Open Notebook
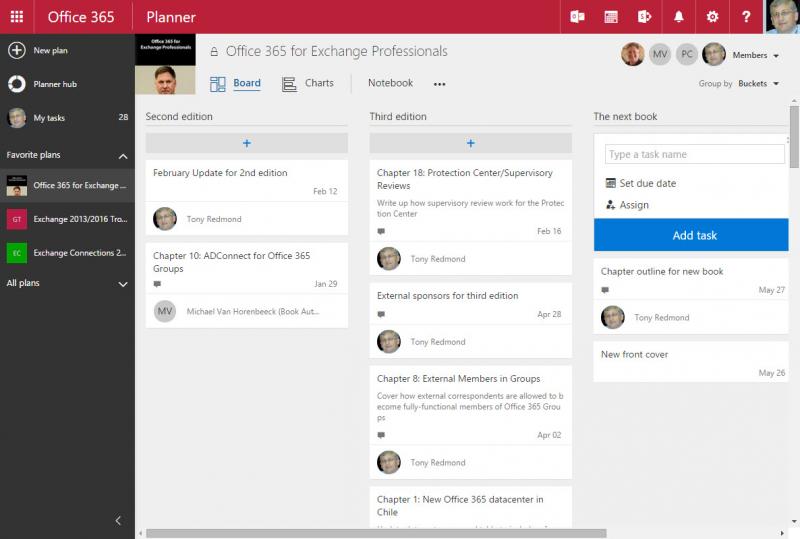Viewport: 800px width, 539px height. (390, 83)
